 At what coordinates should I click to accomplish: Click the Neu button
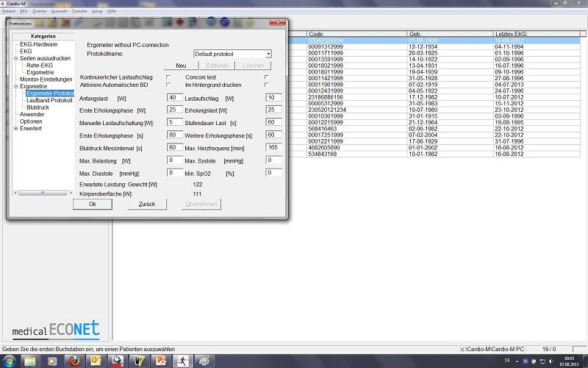[x=181, y=66]
